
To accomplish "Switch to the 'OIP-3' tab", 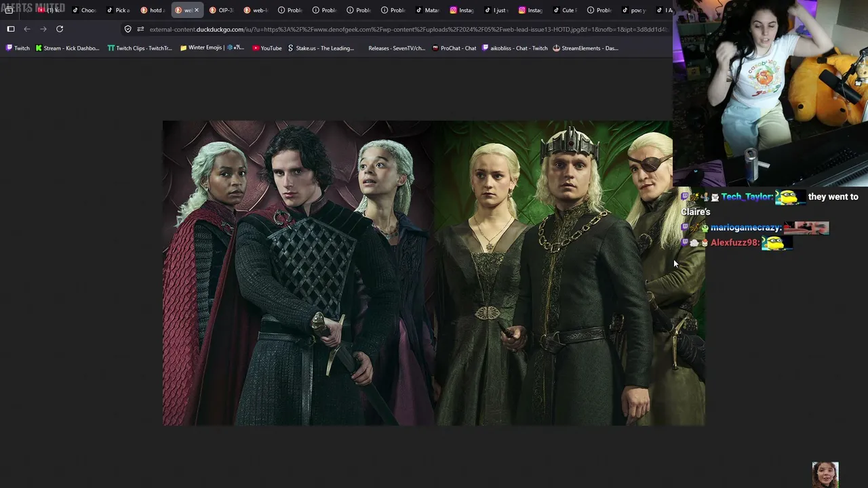I will [x=222, y=10].
